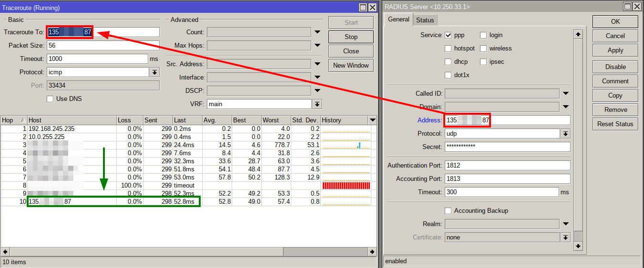Enable the dot1x service checkbox
This screenshot has height=268, width=644.
pos(448,75)
